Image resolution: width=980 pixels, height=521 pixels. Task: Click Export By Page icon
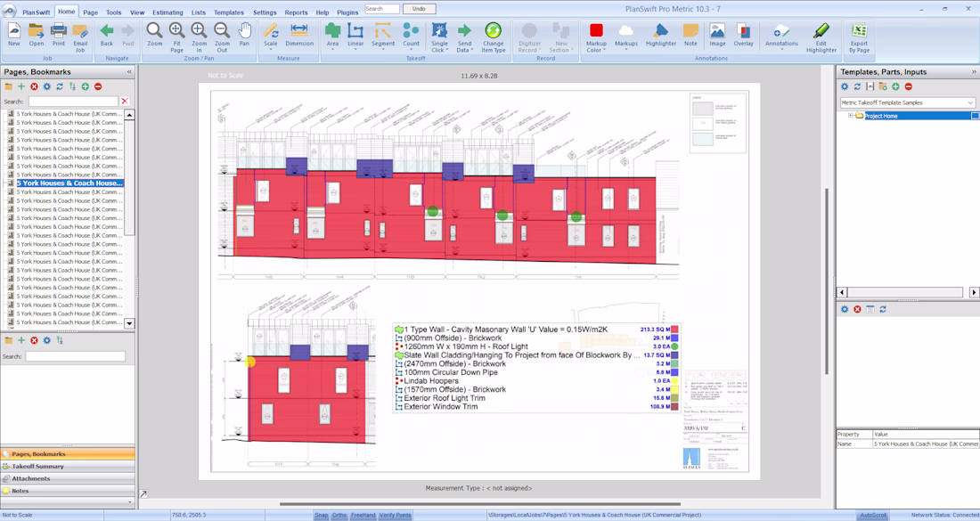pos(859,35)
